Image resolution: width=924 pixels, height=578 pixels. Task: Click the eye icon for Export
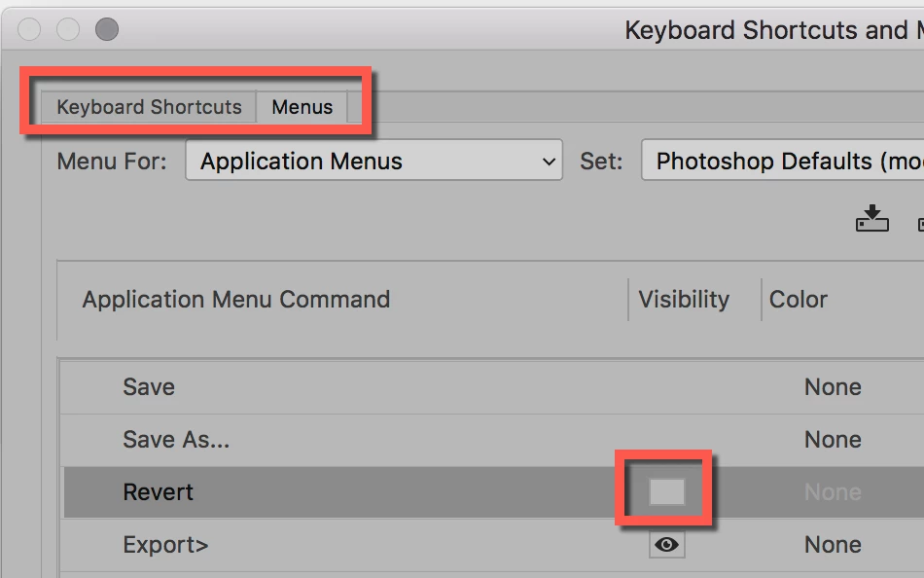click(667, 545)
